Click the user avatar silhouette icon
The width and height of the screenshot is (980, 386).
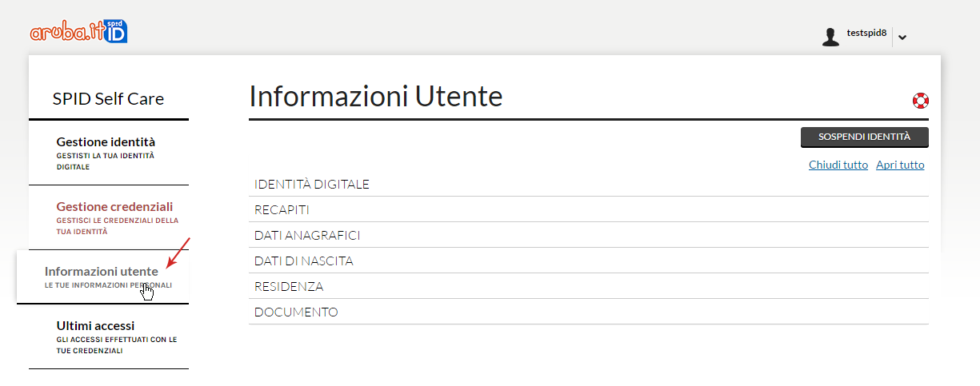831,37
